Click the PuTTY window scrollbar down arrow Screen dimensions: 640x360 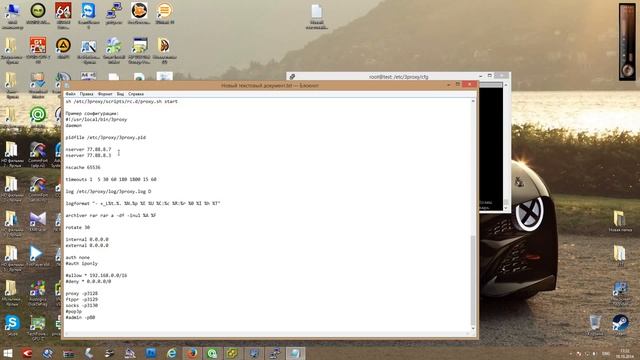pos(506,208)
